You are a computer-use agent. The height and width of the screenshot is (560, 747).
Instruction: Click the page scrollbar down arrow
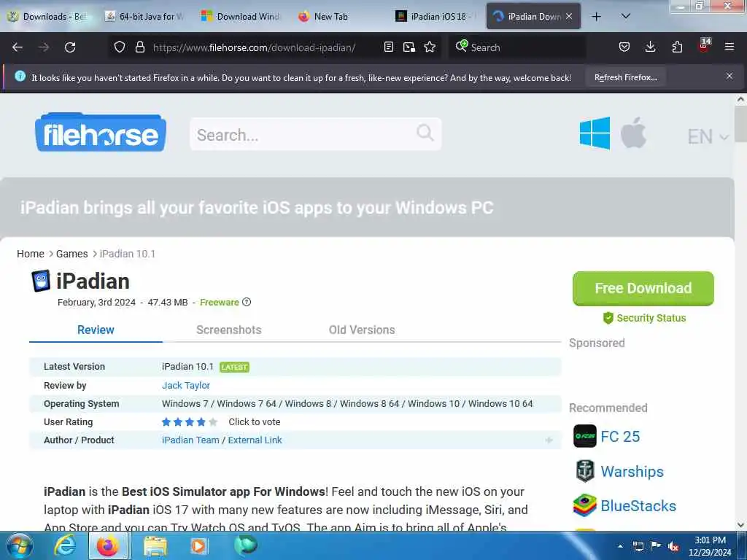pyautogui.click(x=740, y=525)
